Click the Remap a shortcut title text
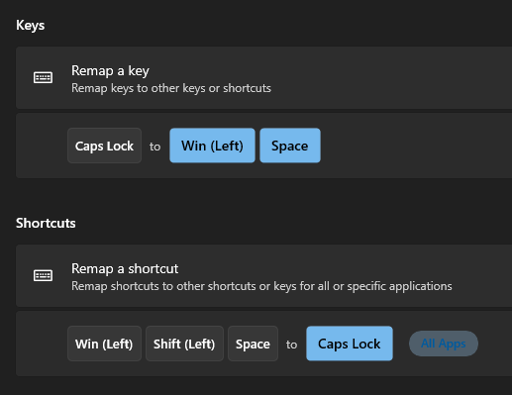Image resolution: width=512 pixels, height=395 pixels. 125,268
